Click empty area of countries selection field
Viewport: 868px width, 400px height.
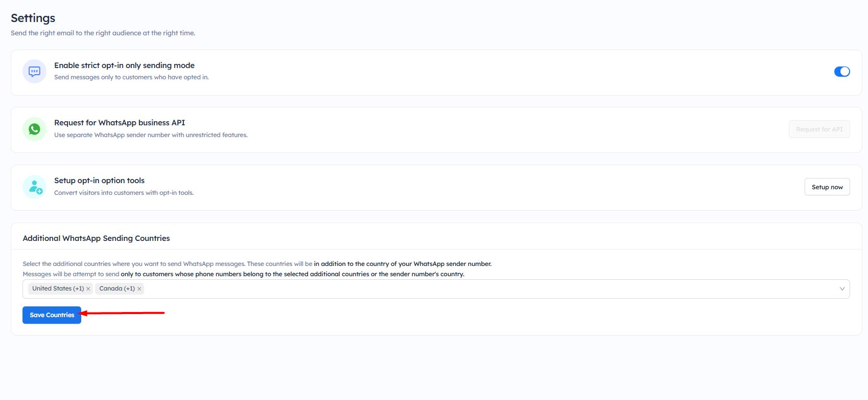click(x=460, y=289)
